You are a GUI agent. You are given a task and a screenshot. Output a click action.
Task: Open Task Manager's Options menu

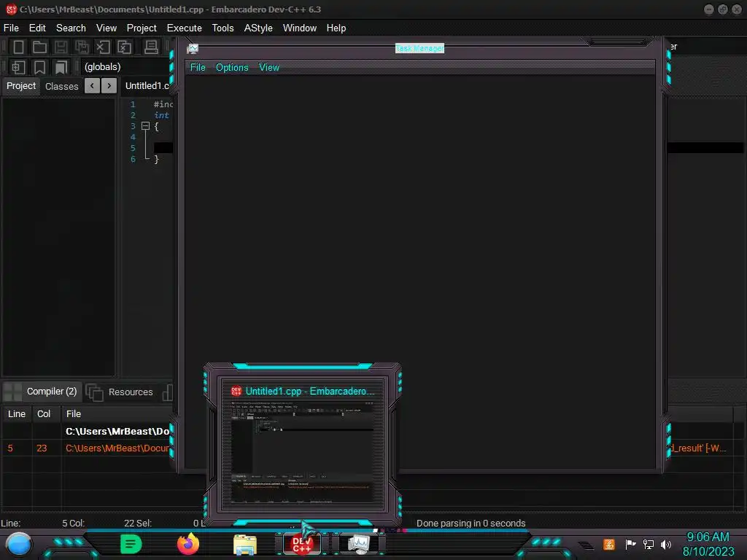pos(232,67)
